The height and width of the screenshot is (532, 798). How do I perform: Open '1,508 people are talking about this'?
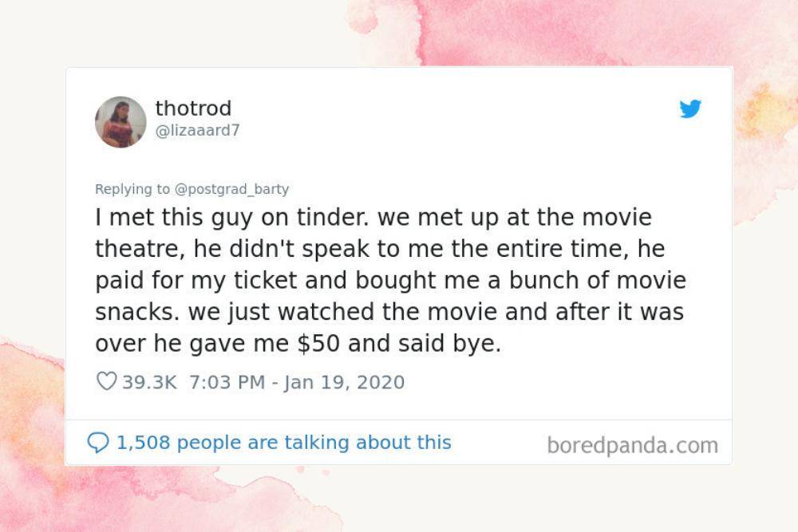point(284,443)
